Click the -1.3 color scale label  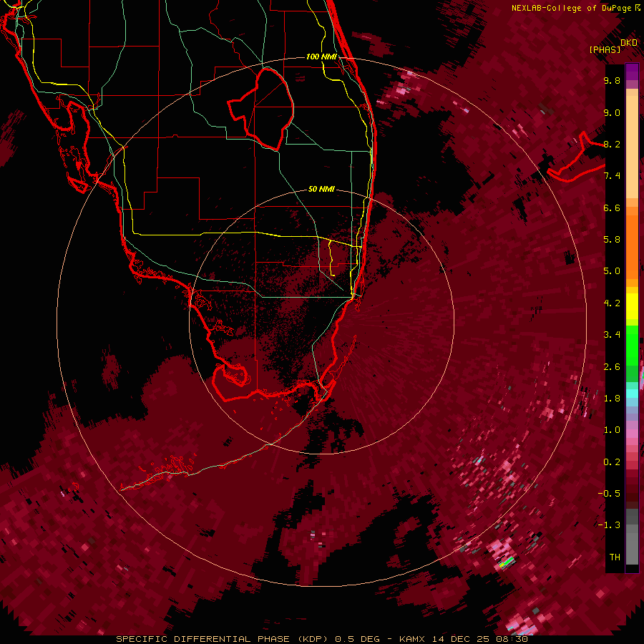609,525
